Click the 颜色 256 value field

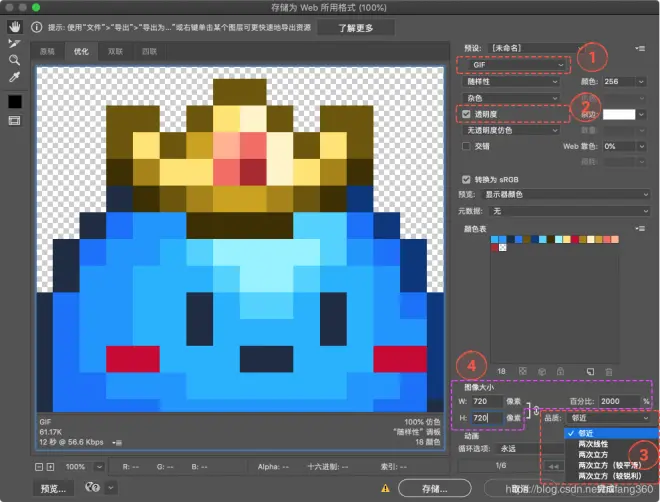tap(619, 82)
